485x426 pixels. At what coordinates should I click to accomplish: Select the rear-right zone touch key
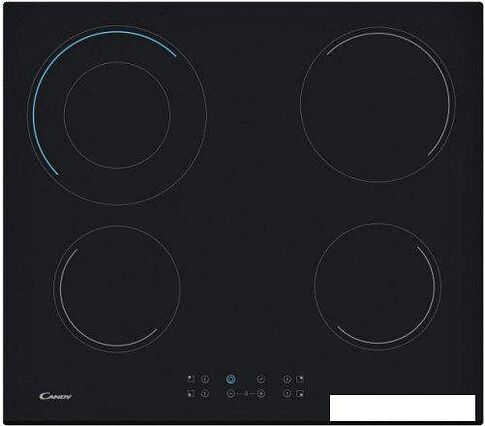coord(287,379)
